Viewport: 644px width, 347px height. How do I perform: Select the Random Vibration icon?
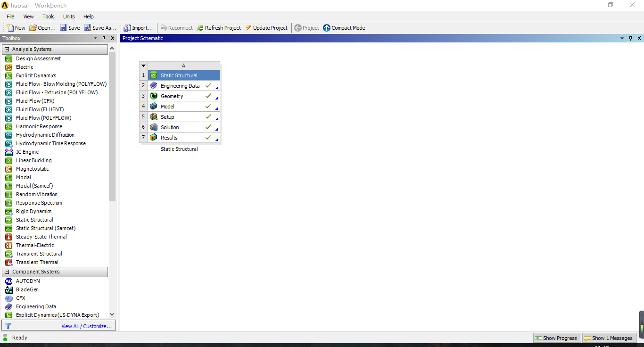pos(8,194)
